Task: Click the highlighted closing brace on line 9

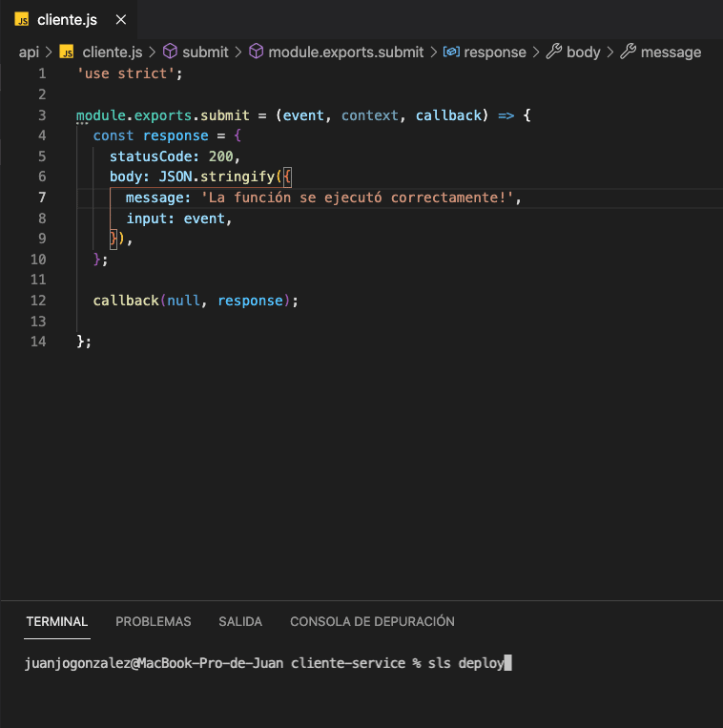Action: pos(114,239)
